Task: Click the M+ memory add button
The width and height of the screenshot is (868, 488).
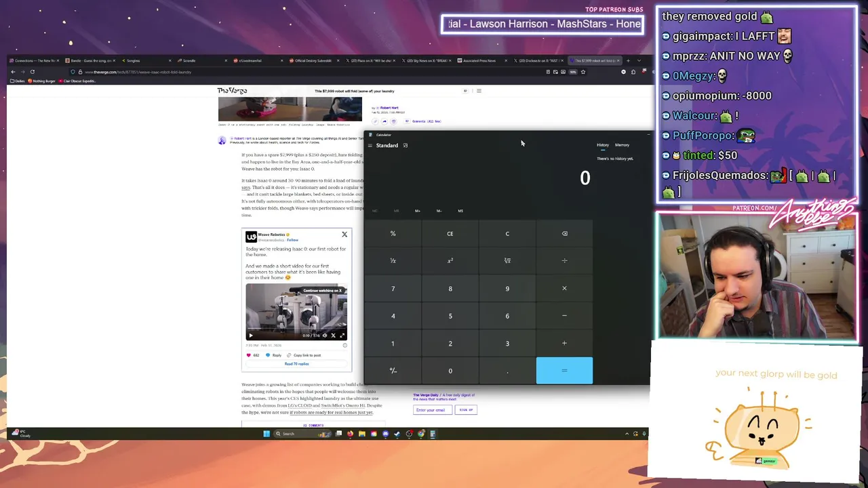Action: click(x=418, y=211)
